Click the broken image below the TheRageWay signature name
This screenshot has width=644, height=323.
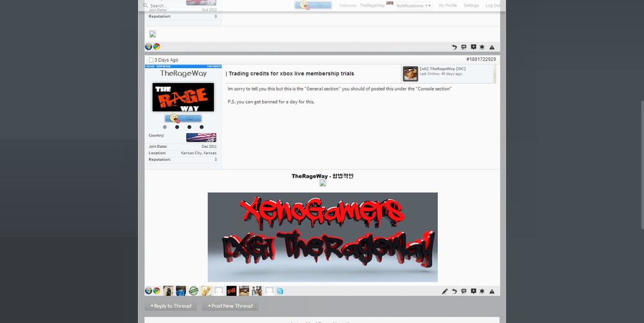323,183
